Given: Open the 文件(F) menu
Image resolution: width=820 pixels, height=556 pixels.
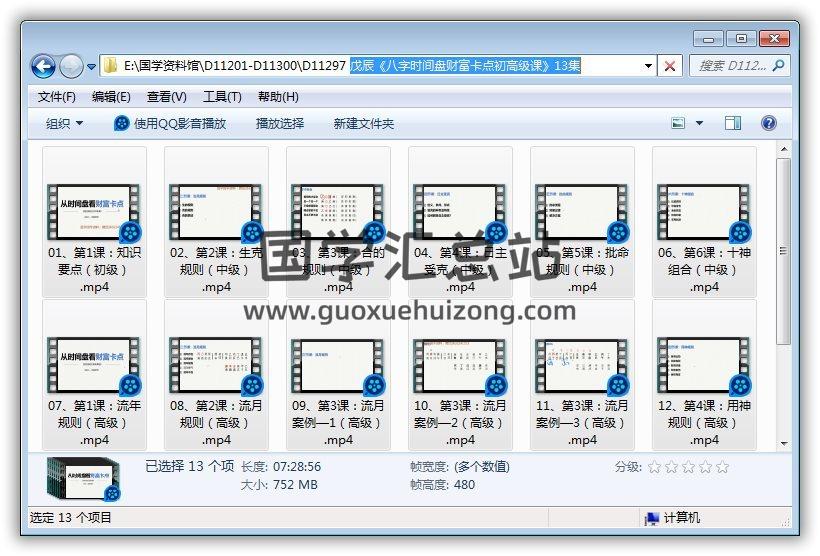Looking at the screenshot, I should pyautogui.click(x=57, y=97).
